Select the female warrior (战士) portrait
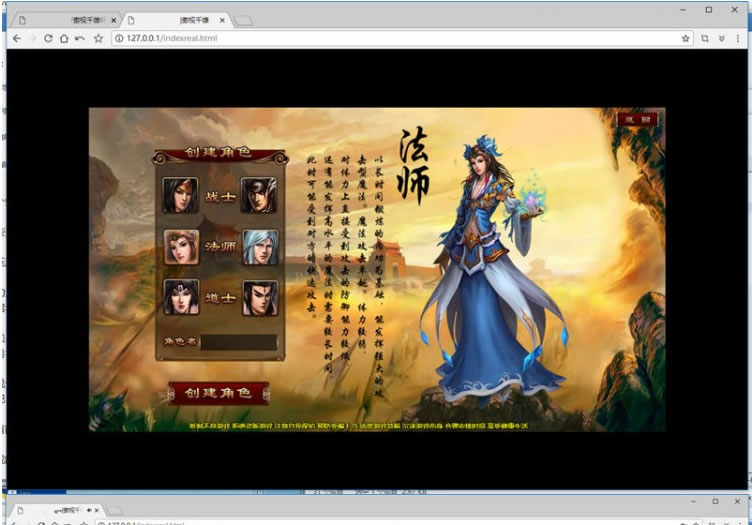The width and height of the screenshot is (752, 525). click(181, 194)
